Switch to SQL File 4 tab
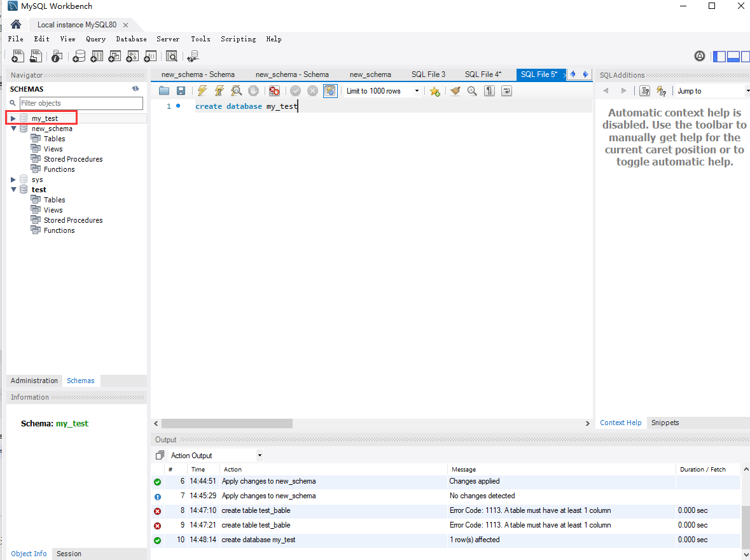Viewport: 750px width, 560px height. (483, 74)
